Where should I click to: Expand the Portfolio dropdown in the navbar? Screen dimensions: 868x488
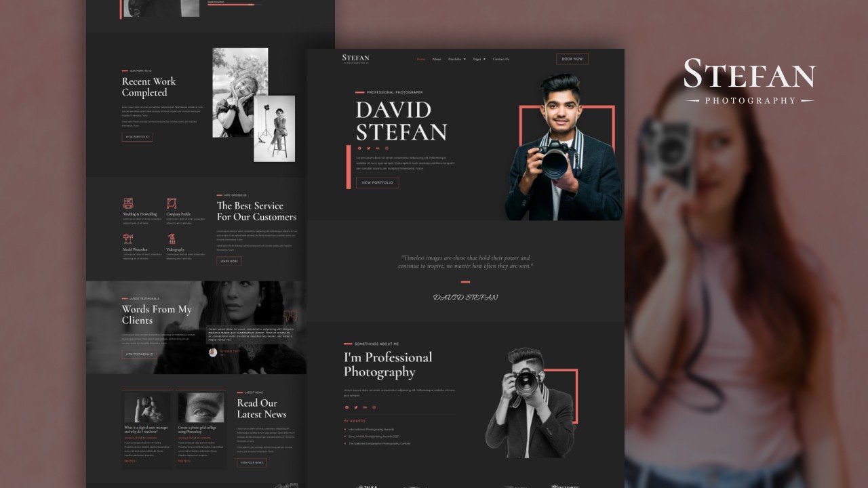click(x=456, y=59)
